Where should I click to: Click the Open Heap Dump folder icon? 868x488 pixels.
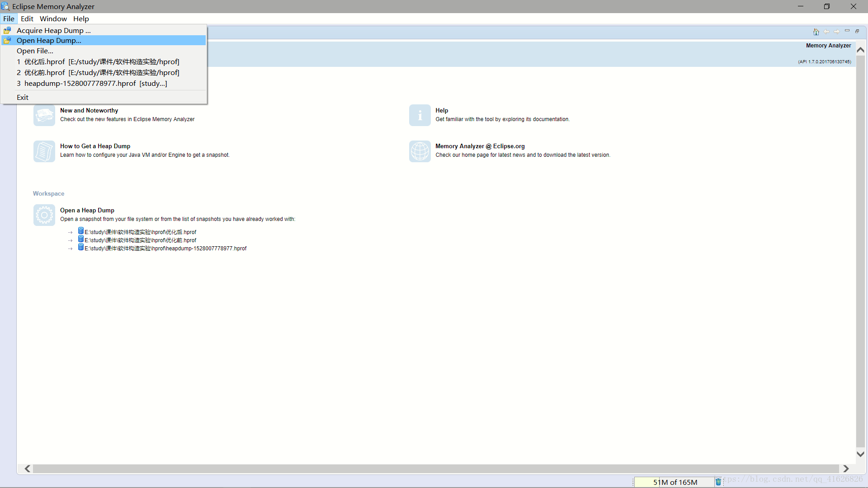[x=7, y=40]
